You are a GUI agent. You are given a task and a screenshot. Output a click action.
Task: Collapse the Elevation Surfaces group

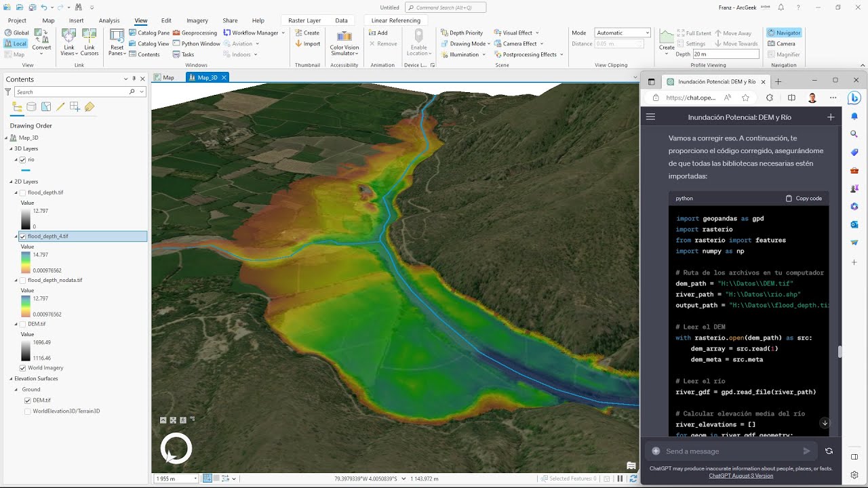click(x=11, y=379)
